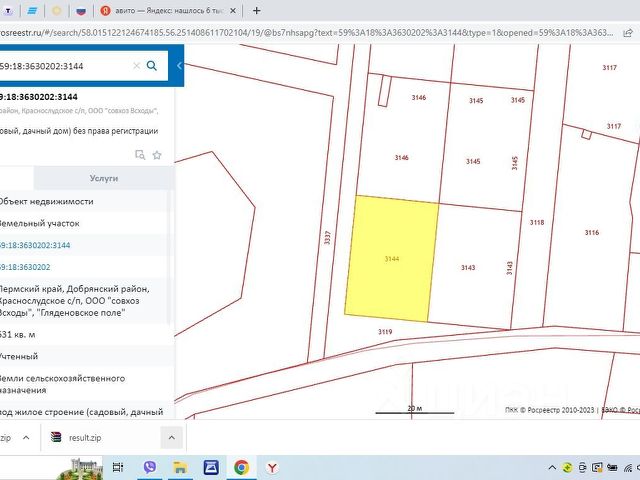Click the green-yellow round tray icon
Screen dimensions: 640x480
click(x=567, y=468)
